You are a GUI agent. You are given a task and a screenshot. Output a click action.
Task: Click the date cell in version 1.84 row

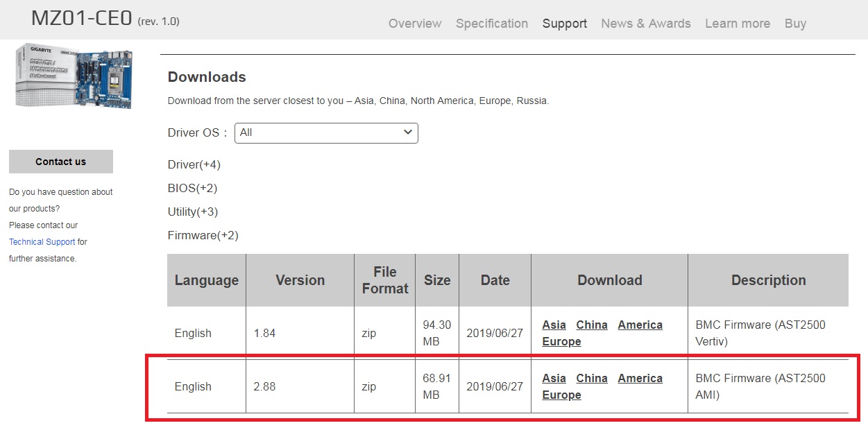[495, 334]
